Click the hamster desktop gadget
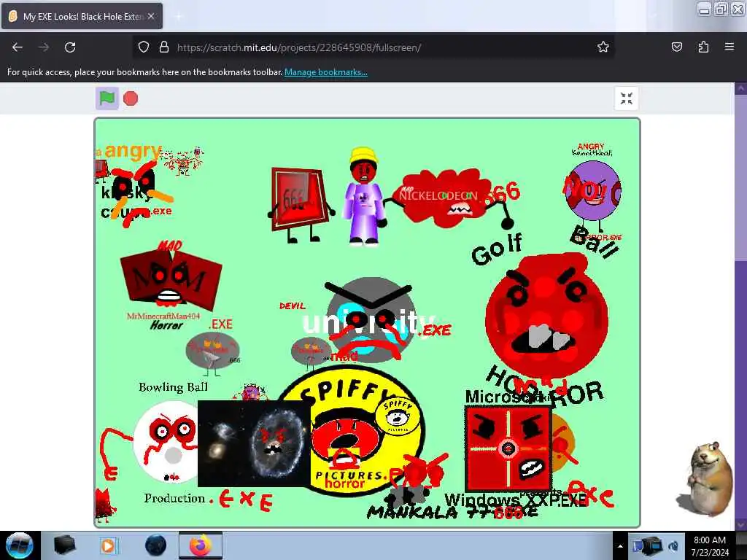The height and width of the screenshot is (560, 747). click(705, 478)
